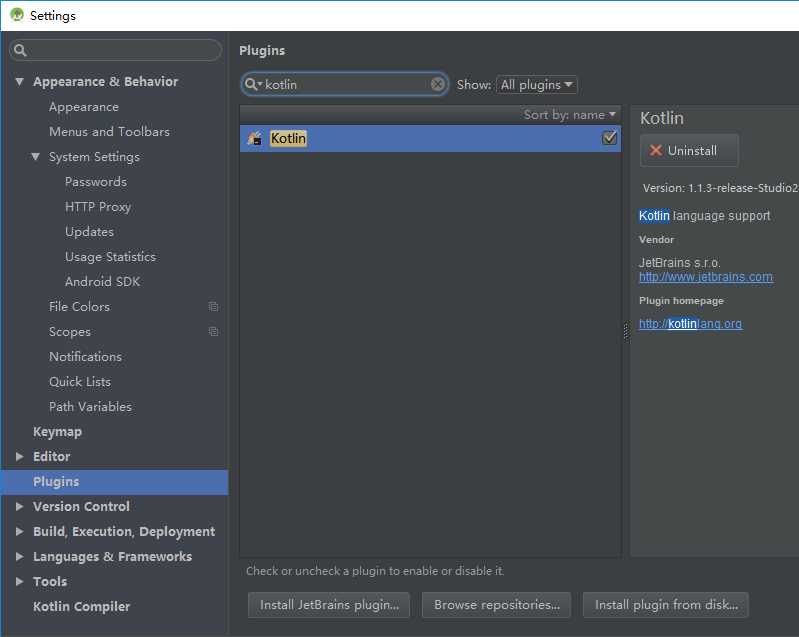Expand the Editor section
Screen dimensions: 799x637
[x=19, y=457]
